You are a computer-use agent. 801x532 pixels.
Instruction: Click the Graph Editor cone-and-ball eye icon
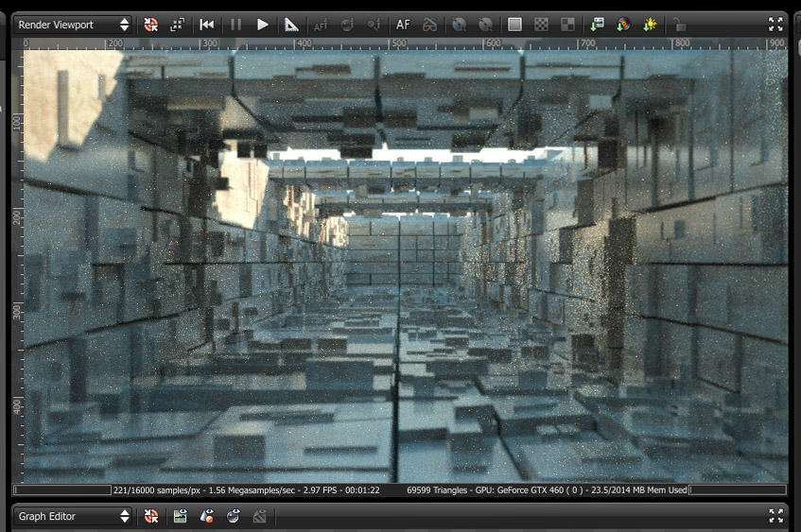click(206, 516)
